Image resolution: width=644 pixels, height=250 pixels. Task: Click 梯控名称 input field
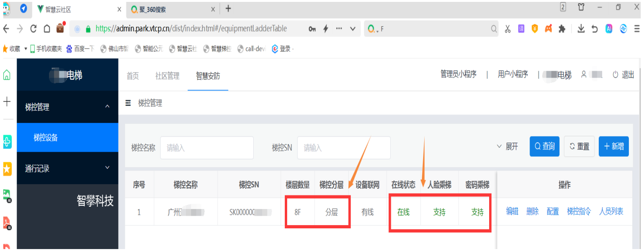tap(207, 147)
